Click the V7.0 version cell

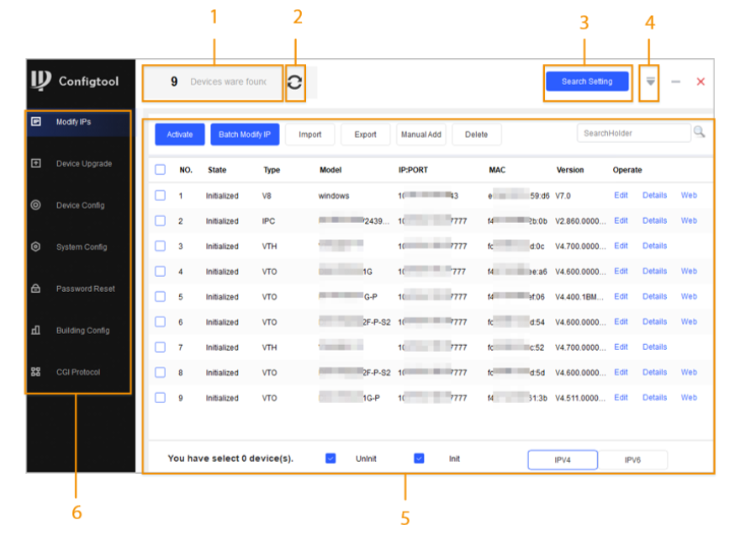point(563,196)
